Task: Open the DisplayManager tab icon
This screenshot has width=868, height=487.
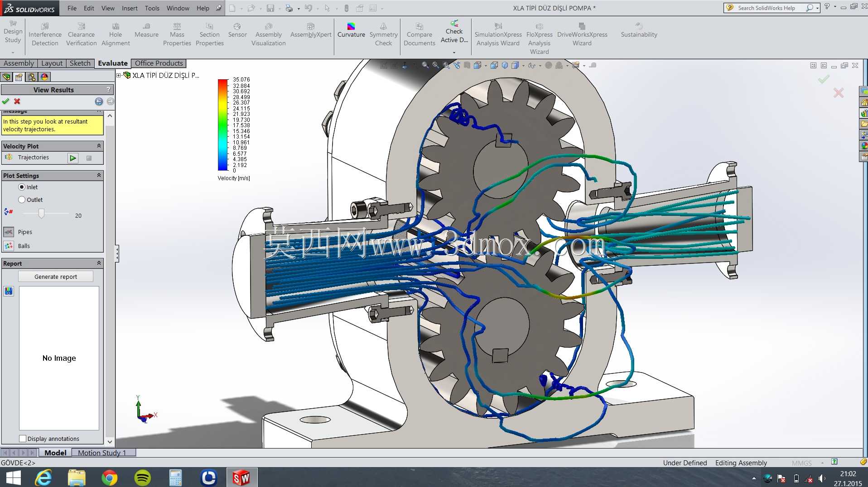Action: point(44,77)
